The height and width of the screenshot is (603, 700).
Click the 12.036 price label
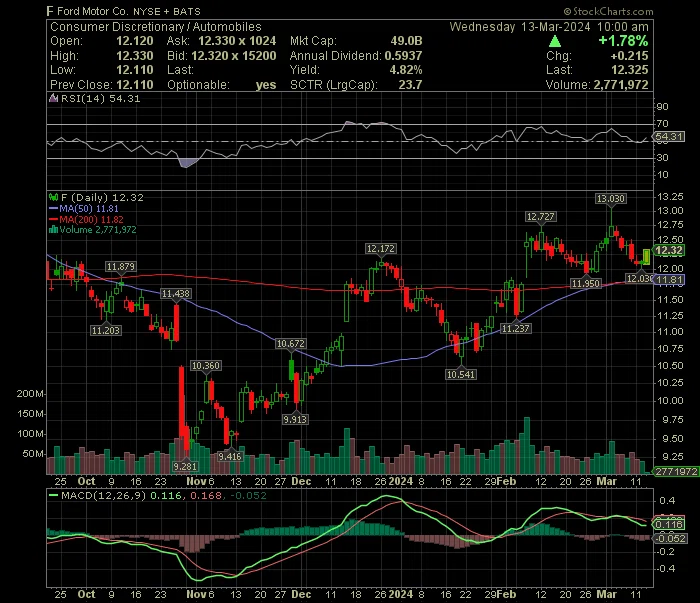[639, 279]
